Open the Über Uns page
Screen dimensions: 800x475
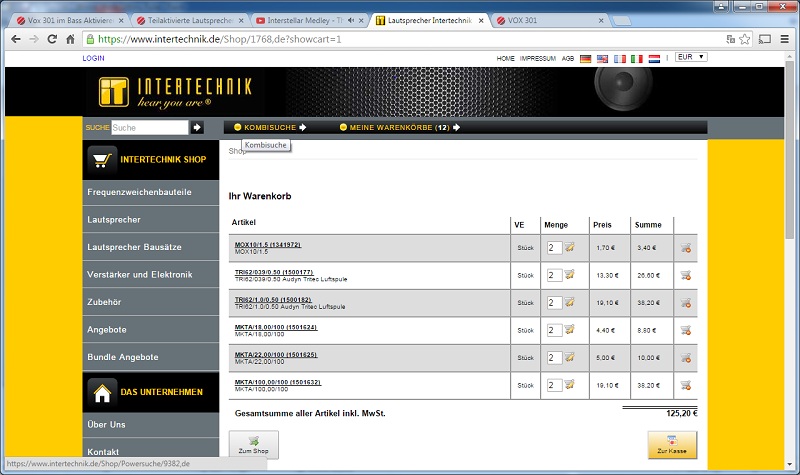151,425
